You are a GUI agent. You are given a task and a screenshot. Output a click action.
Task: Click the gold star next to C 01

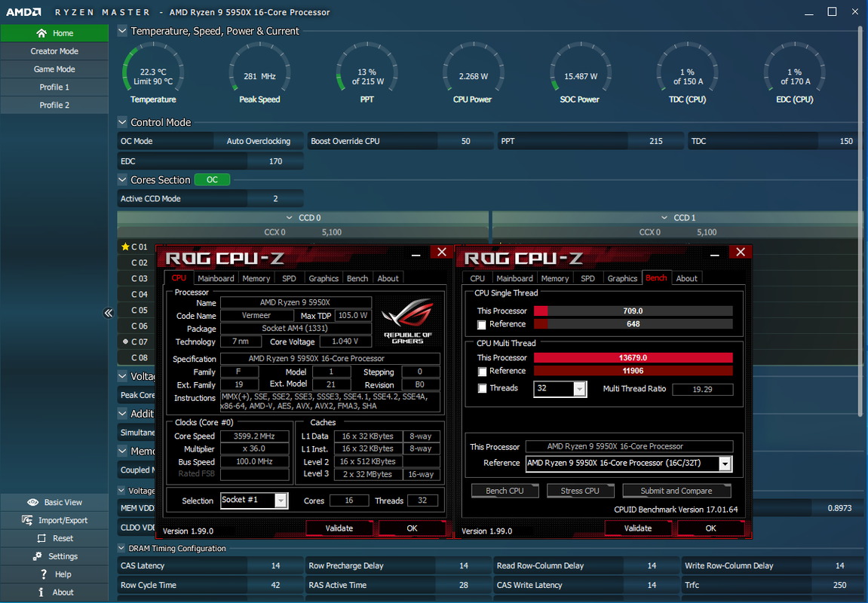[125, 246]
